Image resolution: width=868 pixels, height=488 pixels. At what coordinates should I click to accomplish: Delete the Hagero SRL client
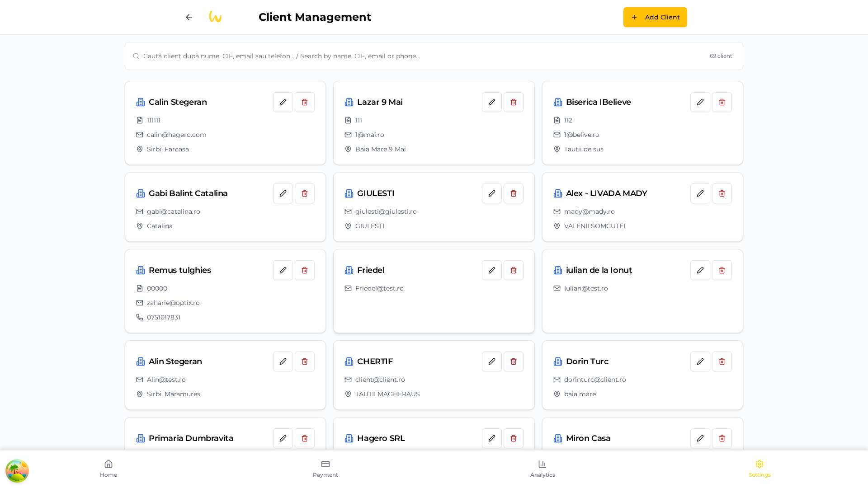(x=514, y=438)
